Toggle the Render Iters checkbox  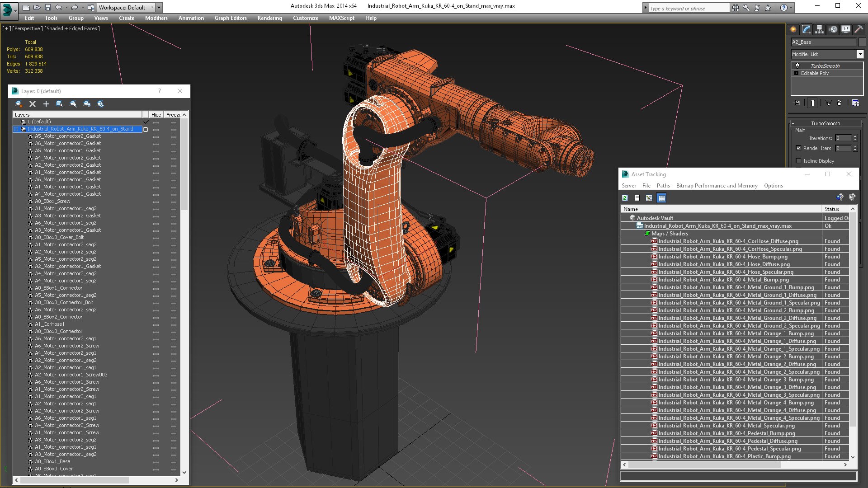798,148
